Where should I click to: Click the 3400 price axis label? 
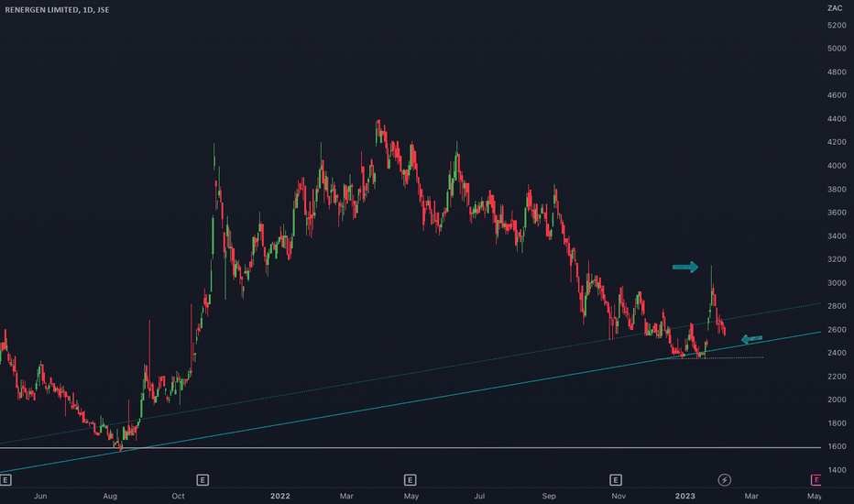tap(837, 236)
